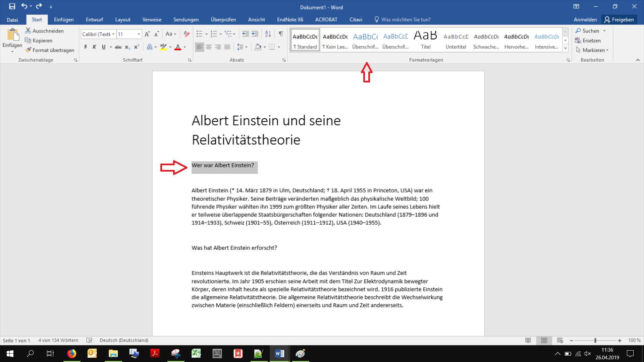The height and width of the screenshot is (362, 644).
Task: Click the save icon in title bar
Action: click(12, 6)
